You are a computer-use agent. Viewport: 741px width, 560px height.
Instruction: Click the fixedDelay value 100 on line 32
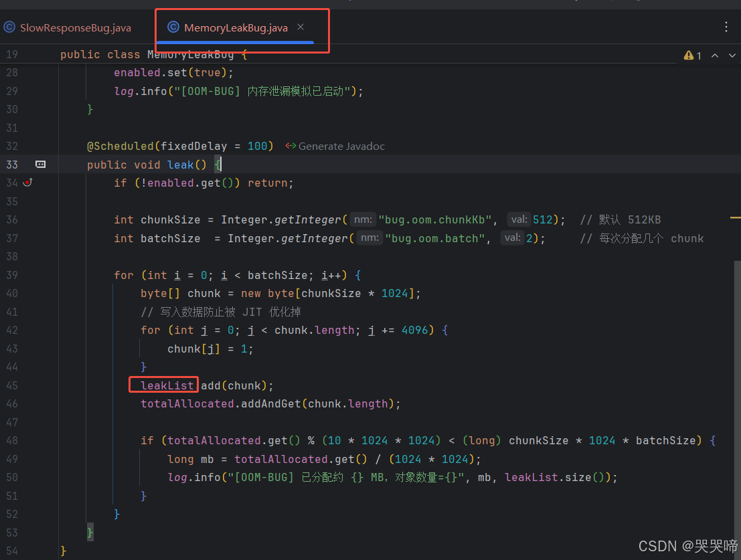coord(257,147)
